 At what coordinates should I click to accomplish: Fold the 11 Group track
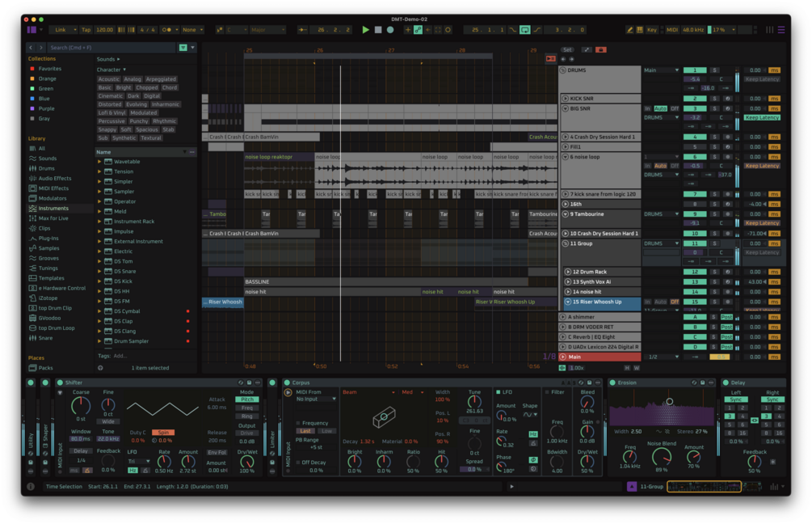point(566,243)
